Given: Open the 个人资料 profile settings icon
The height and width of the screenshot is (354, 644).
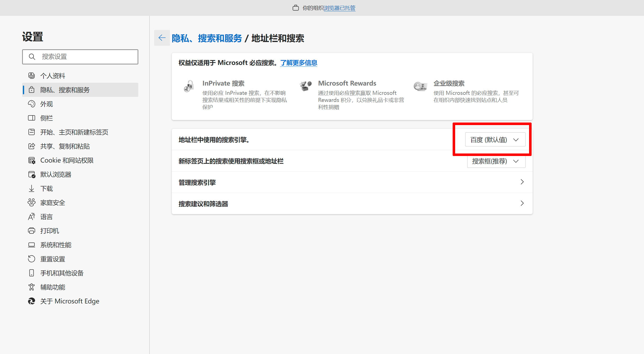Looking at the screenshot, I should [31, 75].
